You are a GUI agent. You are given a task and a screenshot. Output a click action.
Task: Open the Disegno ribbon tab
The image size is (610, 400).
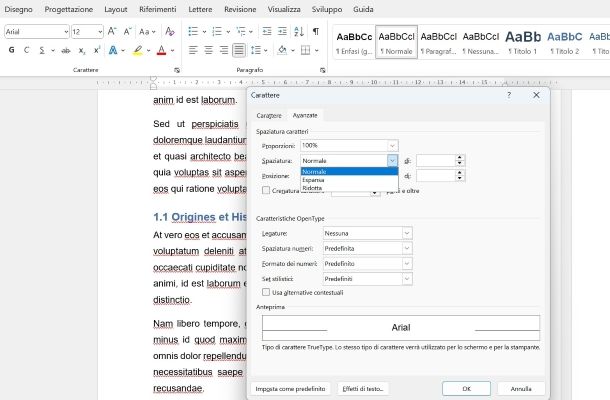coord(18,9)
